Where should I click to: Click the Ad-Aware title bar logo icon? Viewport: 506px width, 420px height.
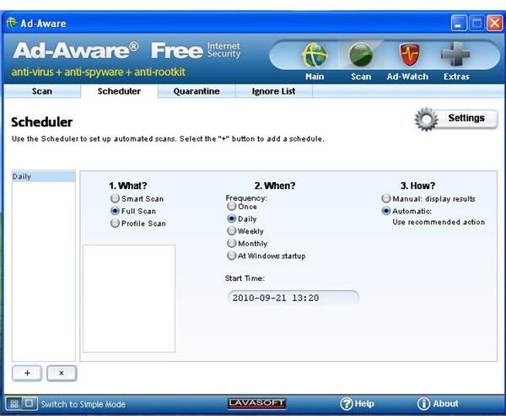click(12, 23)
